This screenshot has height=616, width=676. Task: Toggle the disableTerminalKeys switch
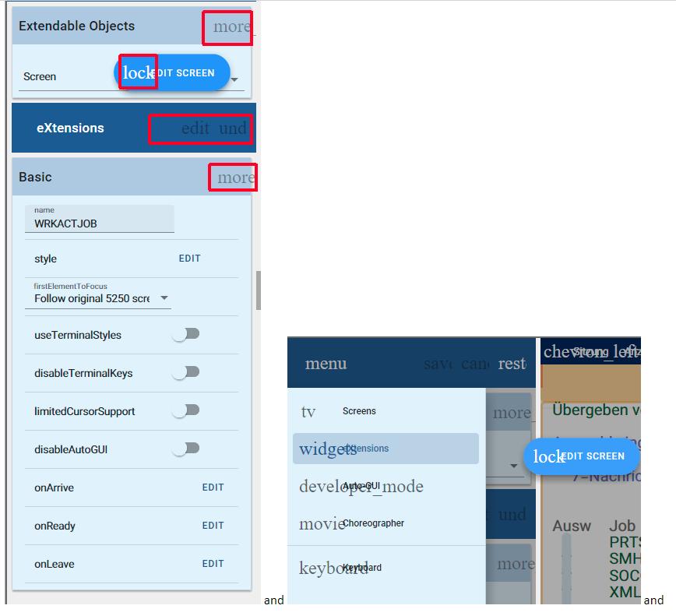click(x=186, y=372)
